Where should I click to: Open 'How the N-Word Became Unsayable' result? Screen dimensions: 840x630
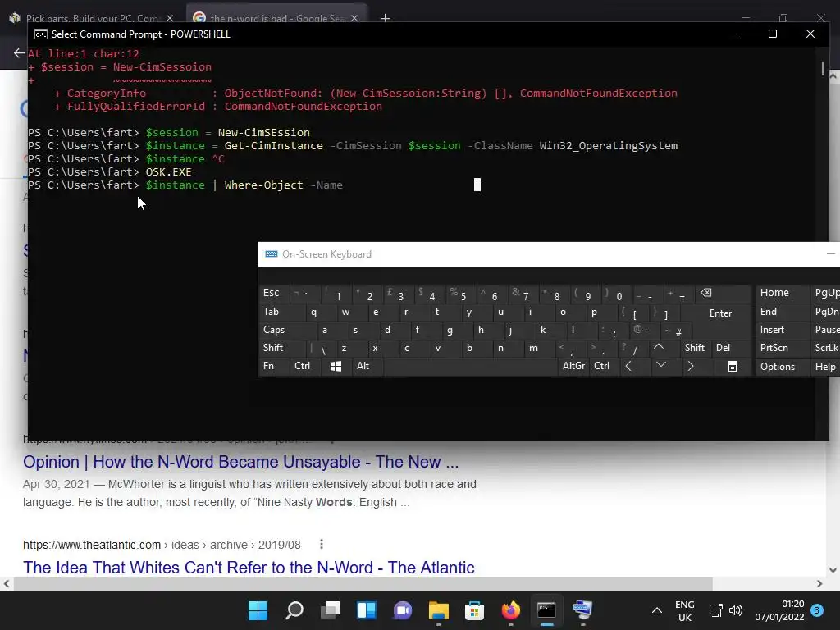click(240, 462)
